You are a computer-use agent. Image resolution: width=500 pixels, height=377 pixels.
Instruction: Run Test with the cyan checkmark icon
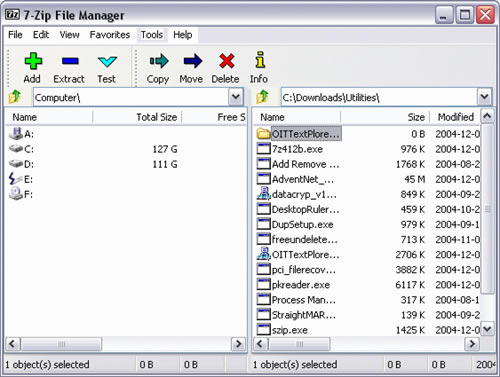pyautogui.click(x=107, y=62)
